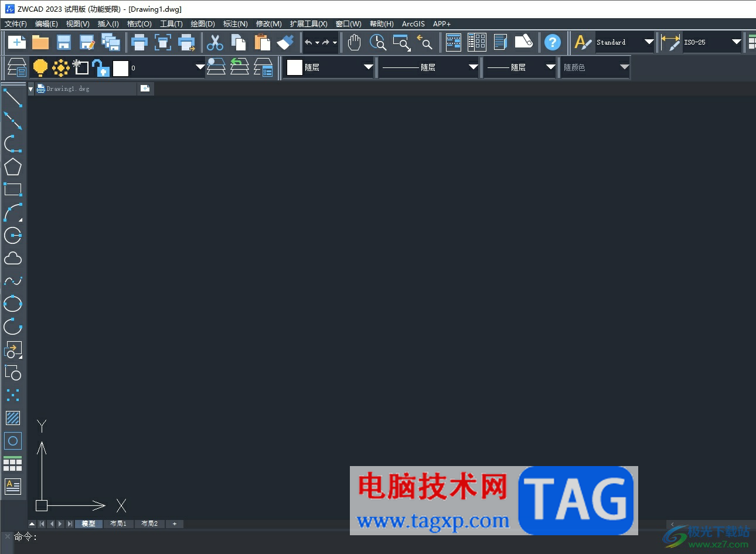This screenshot has width=756, height=554.
Task: Open the color control 随层 dropdown
Action: coord(368,67)
